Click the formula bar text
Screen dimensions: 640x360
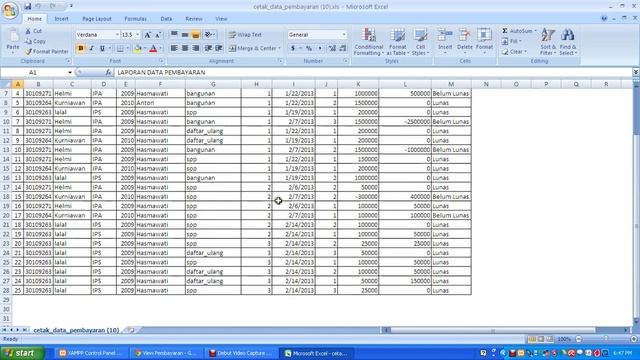coord(161,73)
